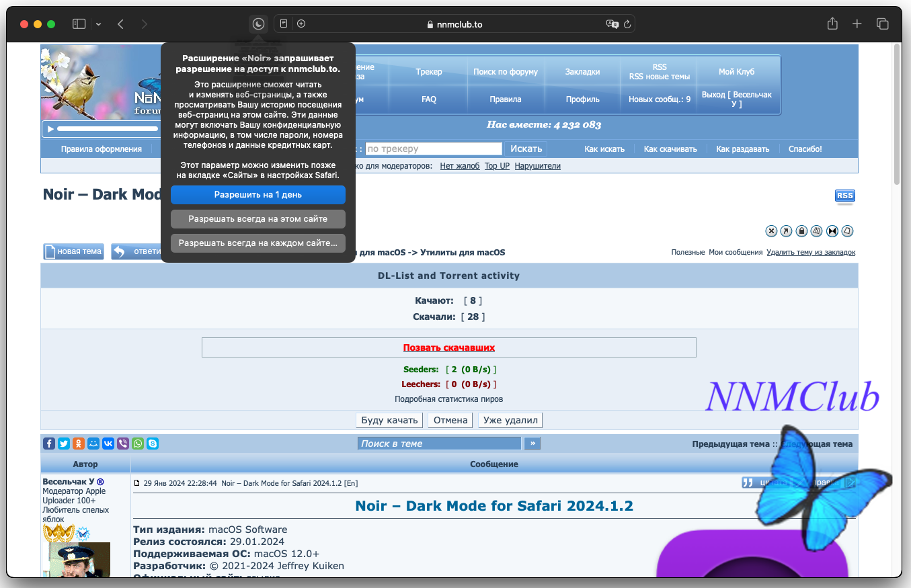Click 'Удалить тему из закладок' link
Viewport: 911px width, 588px height.
[x=811, y=253]
